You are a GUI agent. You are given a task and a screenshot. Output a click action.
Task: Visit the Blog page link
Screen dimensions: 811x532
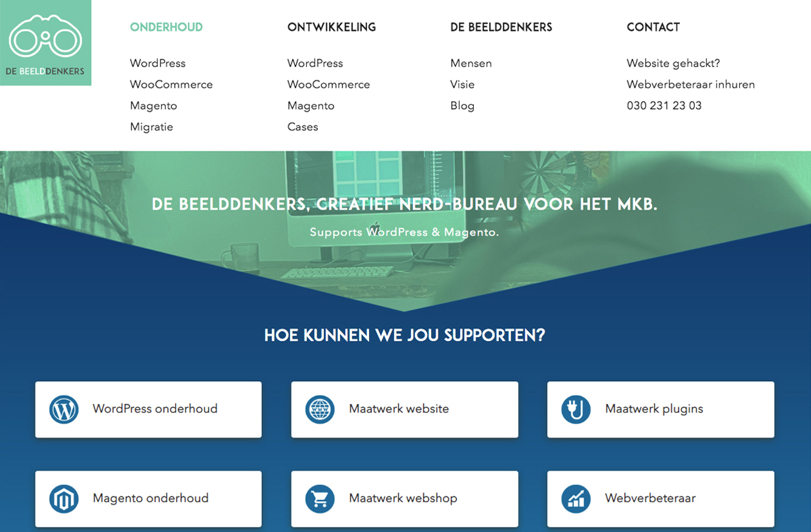(x=462, y=105)
